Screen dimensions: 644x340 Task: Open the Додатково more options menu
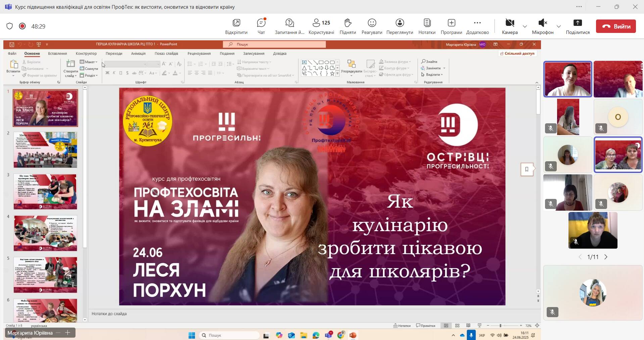point(478,26)
